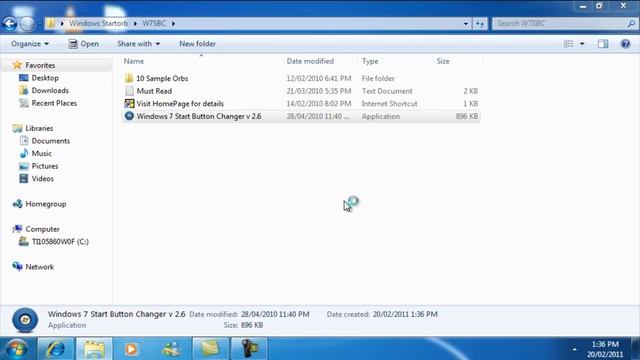Screen dimensions: 640x360
Task: Click the Open toolbar button
Action: pos(84,44)
